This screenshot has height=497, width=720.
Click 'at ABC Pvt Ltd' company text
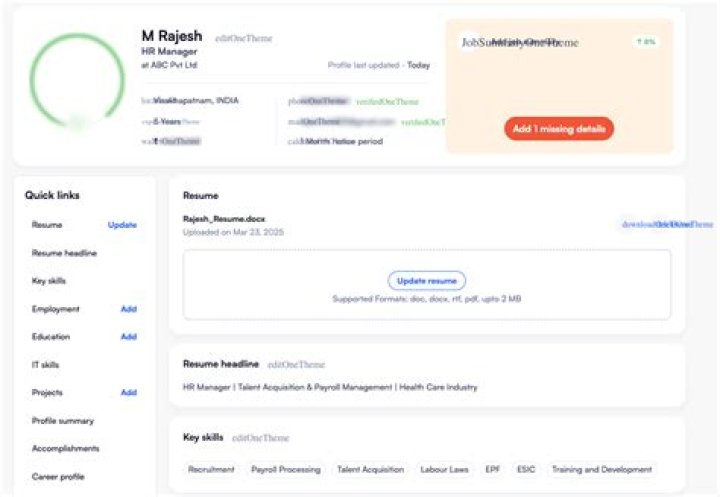click(169, 65)
